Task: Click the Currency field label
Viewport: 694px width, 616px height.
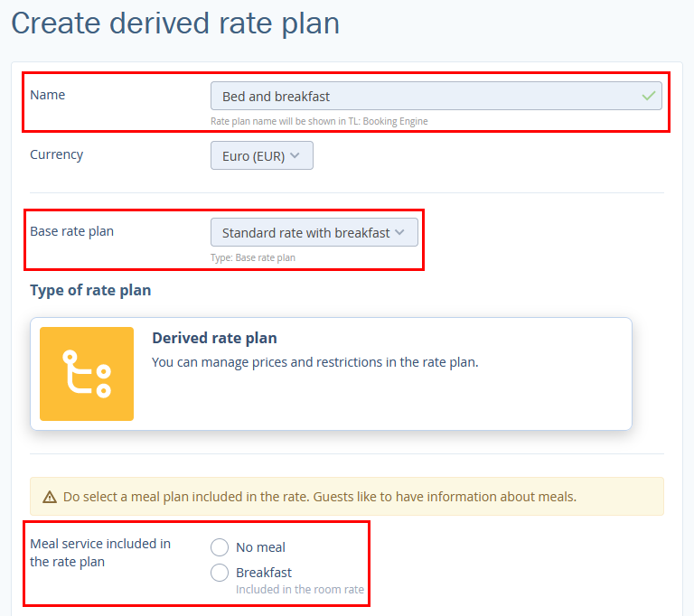Action: (56, 154)
